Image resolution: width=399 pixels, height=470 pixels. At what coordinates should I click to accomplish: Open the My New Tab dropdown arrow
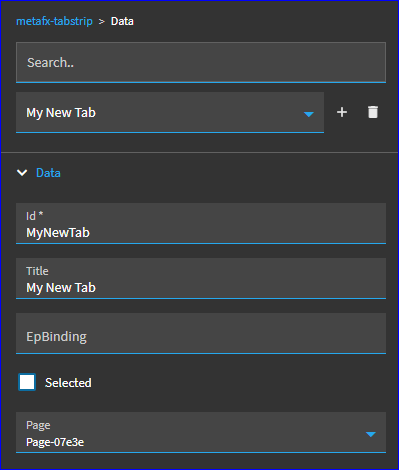tap(309, 114)
